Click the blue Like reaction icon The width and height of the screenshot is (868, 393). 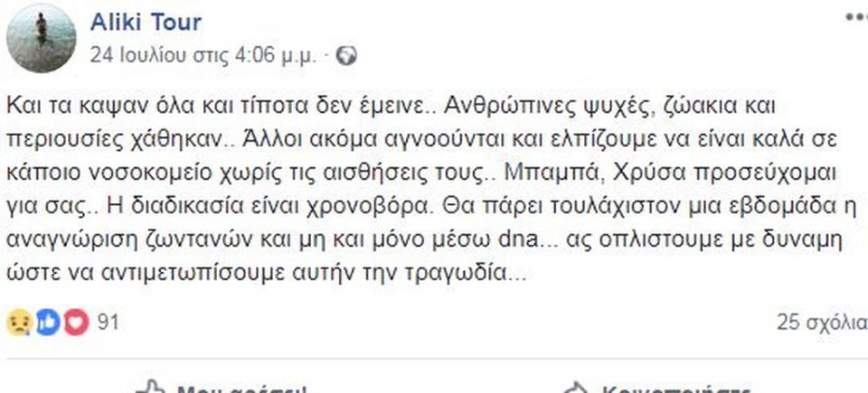coord(47,323)
